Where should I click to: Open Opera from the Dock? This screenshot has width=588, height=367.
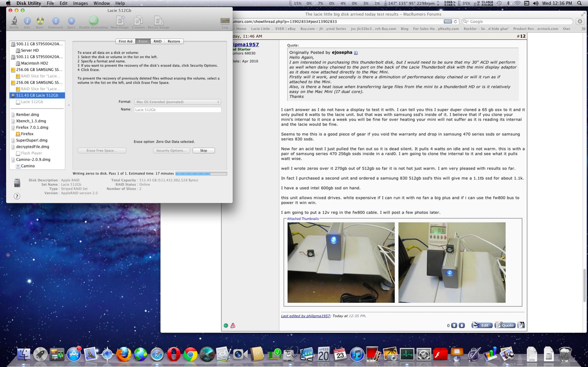[x=173, y=354]
